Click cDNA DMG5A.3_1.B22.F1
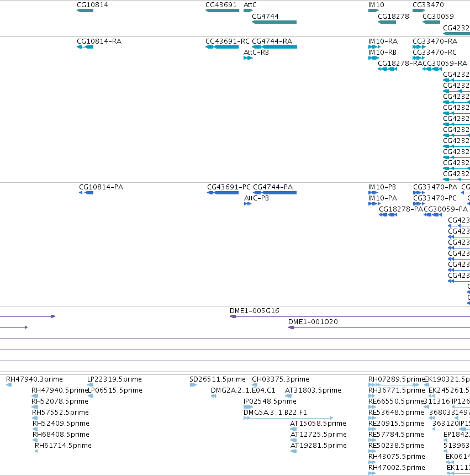The height and width of the screenshot is (476, 470). (x=288, y=418)
